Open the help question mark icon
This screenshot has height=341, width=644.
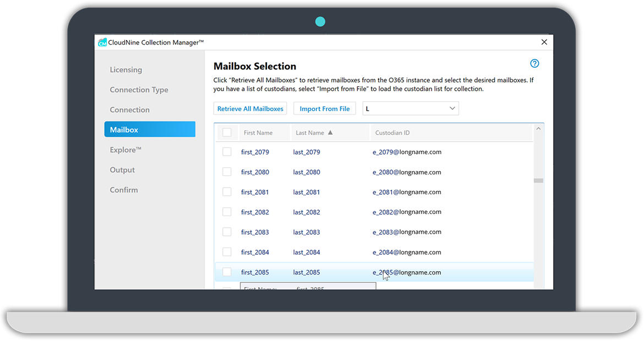point(534,63)
